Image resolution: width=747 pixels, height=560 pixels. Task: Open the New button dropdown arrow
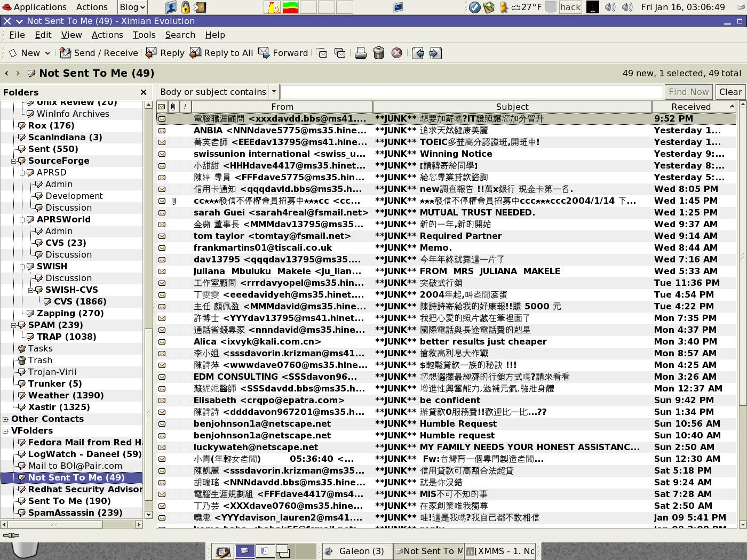click(x=47, y=53)
